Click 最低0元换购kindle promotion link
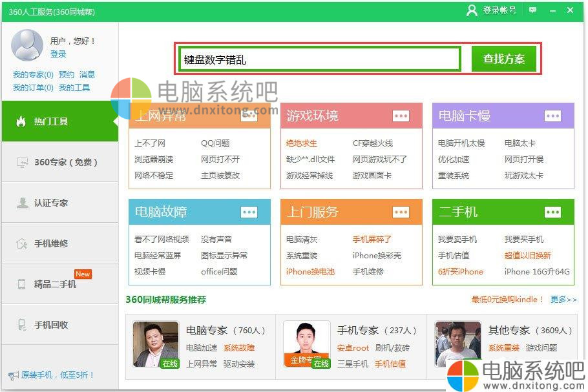The image size is (588, 392). 507,300
